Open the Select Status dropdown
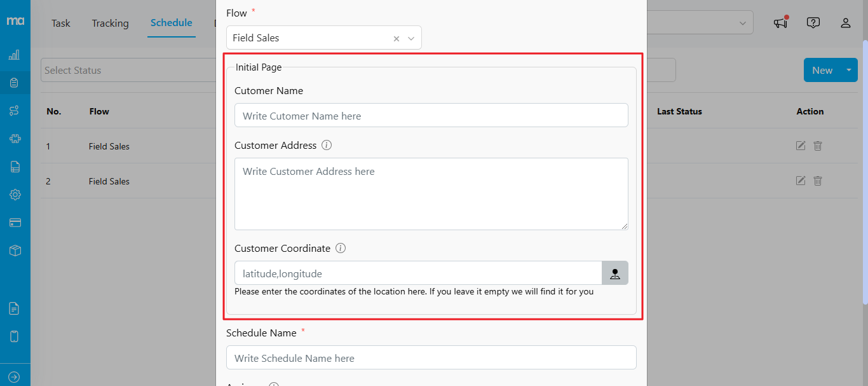Image resolution: width=868 pixels, height=386 pixels. click(x=127, y=70)
